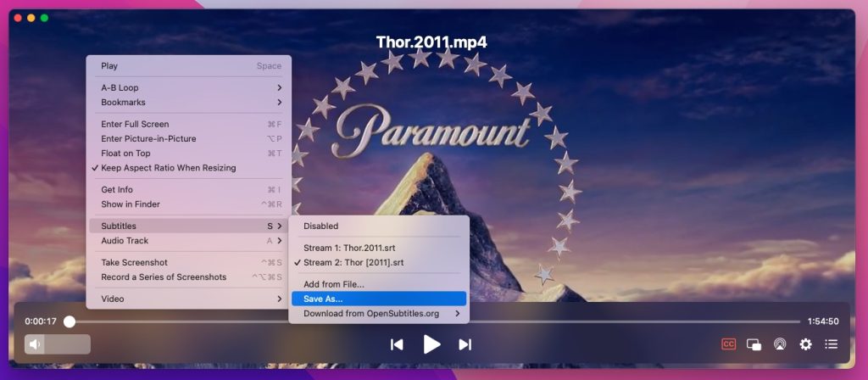Start playback with the large play button

coord(431,344)
